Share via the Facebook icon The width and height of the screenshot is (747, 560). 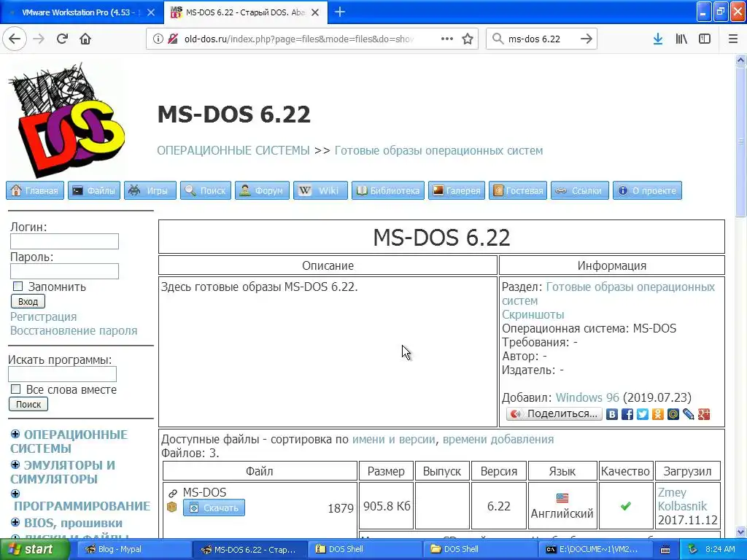click(x=627, y=414)
